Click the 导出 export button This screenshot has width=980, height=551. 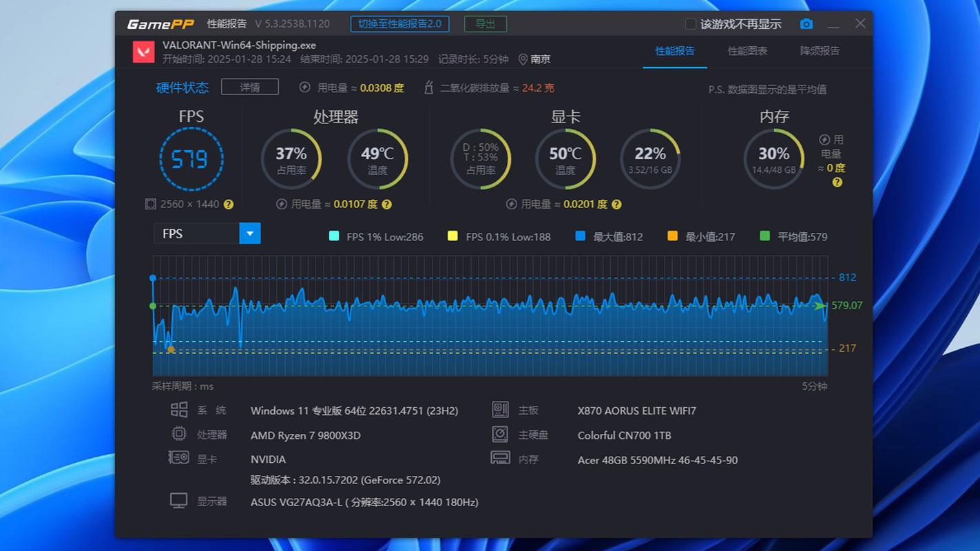pyautogui.click(x=486, y=23)
